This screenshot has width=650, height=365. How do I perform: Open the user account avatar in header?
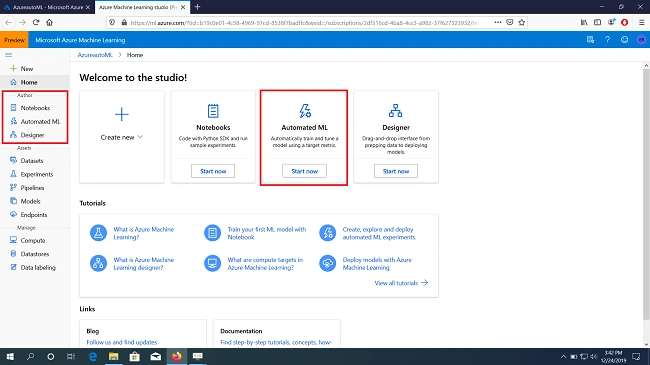pyautogui.click(x=641, y=40)
